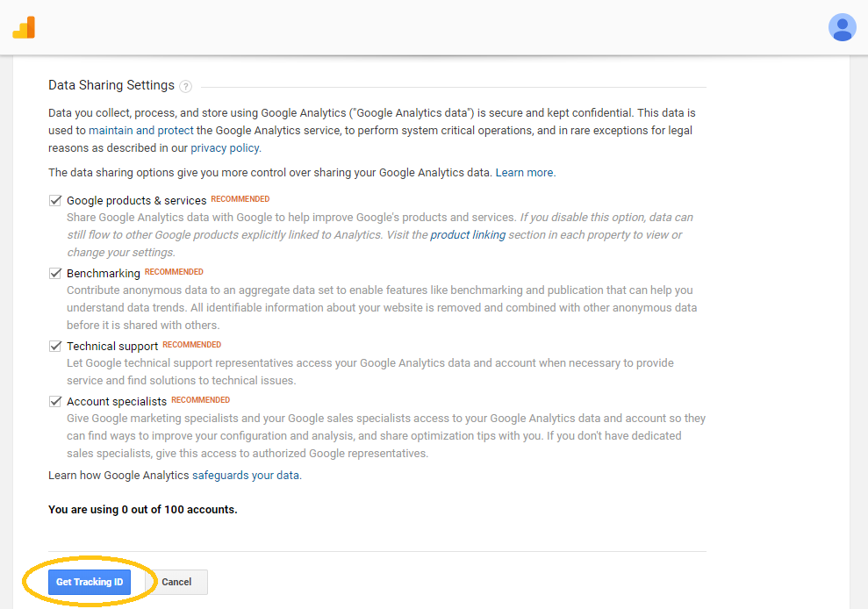868x609 pixels.
Task: Toggle the Benchmarking checkbox
Action: tap(54, 273)
